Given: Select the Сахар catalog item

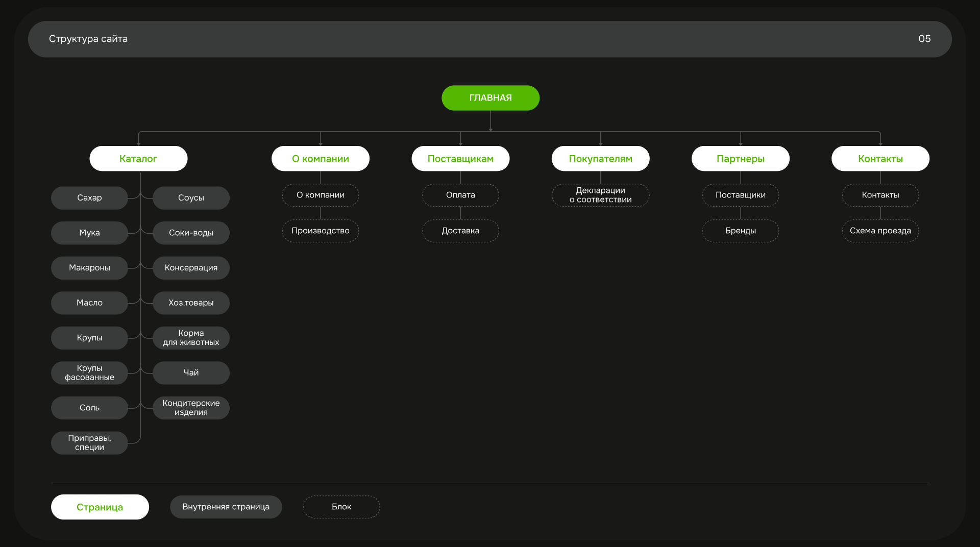Looking at the screenshot, I should [89, 198].
